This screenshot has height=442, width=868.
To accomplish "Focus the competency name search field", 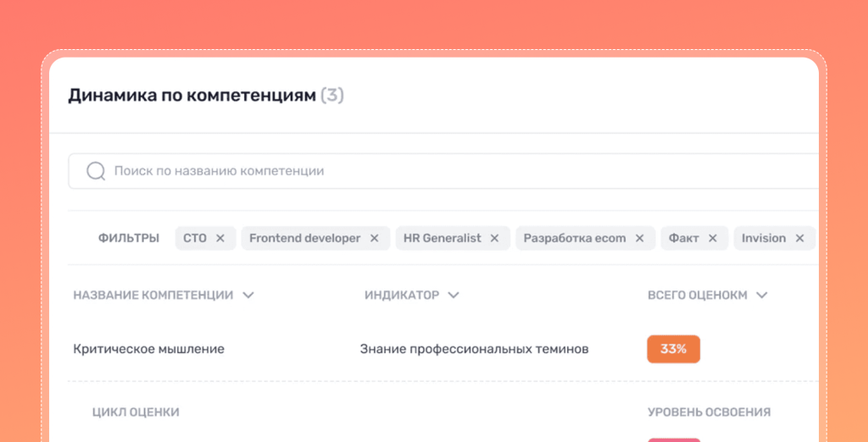I will 442,171.
